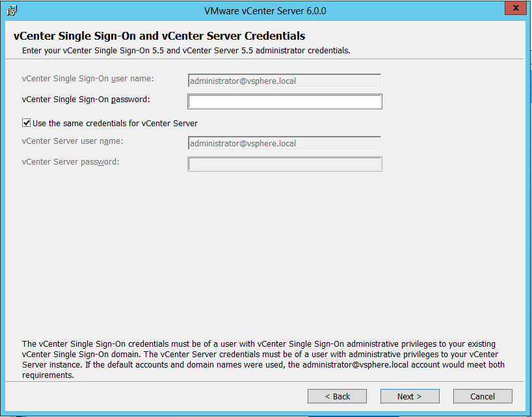The height and width of the screenshot is (417, 532).
Task: Click the 'vCenter Server password' label
Action: click(70, 161)
